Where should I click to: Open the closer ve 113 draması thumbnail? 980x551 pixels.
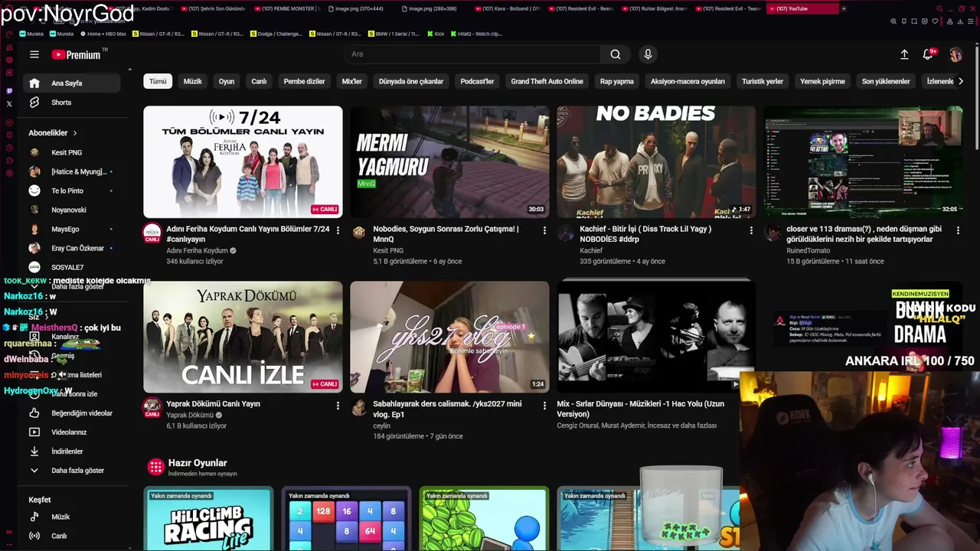tap(863, 161)
